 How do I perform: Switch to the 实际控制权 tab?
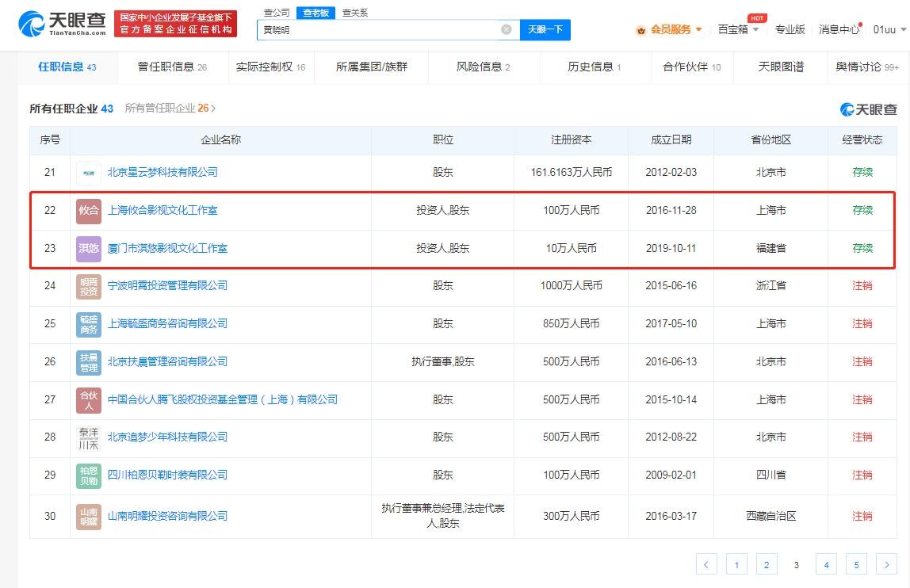point(270,67)
